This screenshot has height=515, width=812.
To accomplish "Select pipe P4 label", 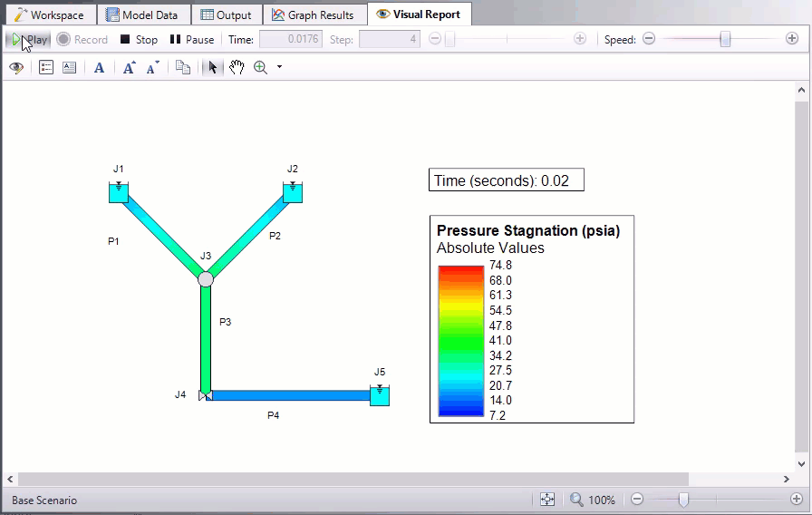I will click(274, 415).
